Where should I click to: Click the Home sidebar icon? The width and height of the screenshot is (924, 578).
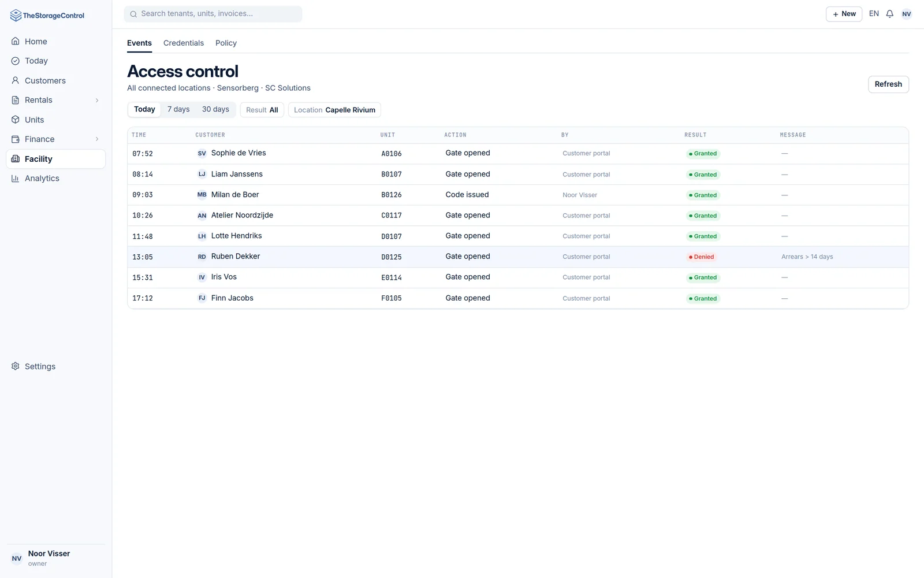(x=16, y=42)
